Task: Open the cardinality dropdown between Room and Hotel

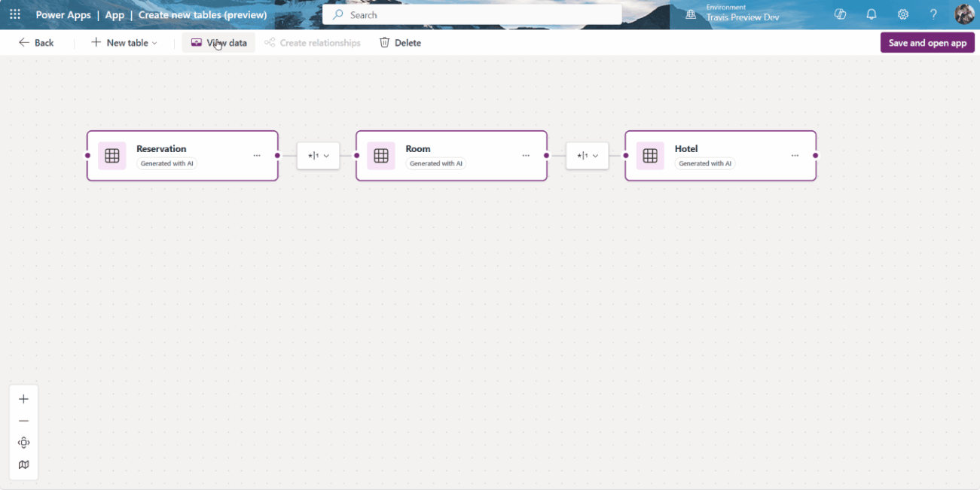Action: point(587,156)
